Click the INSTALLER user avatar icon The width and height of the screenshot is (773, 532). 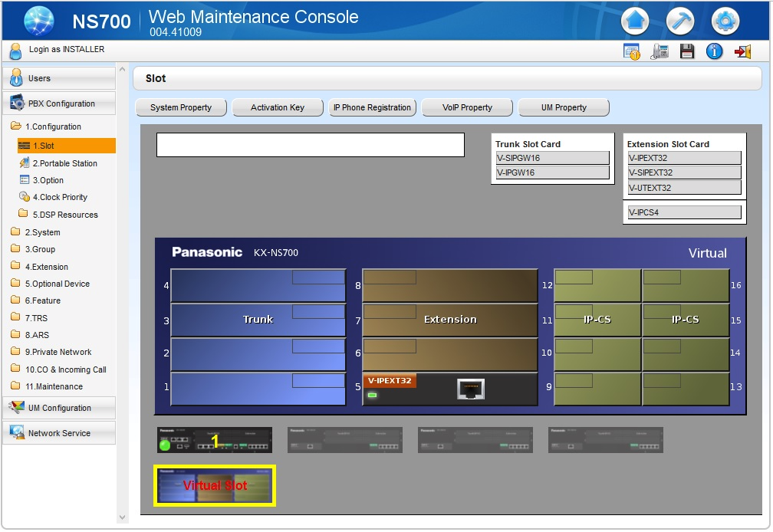point(15,51)
